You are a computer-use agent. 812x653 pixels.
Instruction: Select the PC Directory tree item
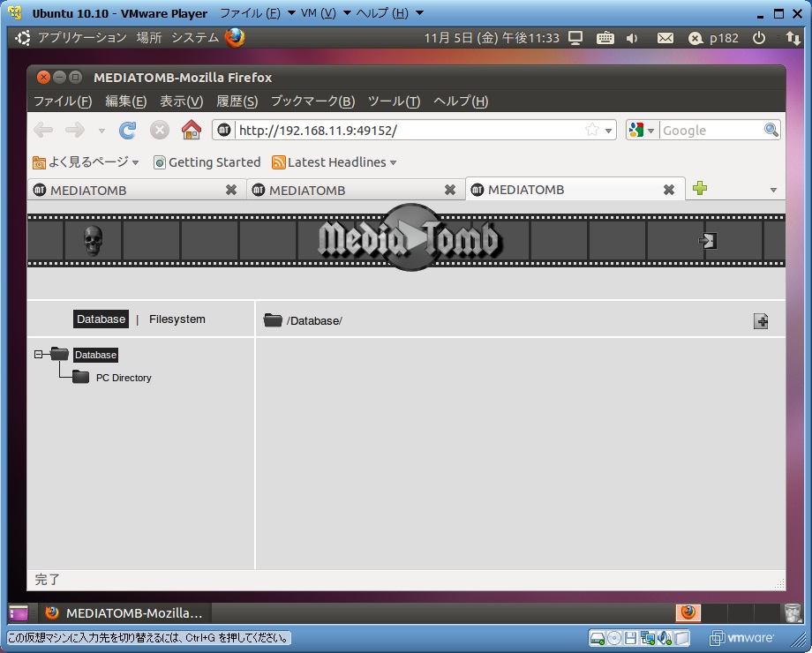point(124,378)
